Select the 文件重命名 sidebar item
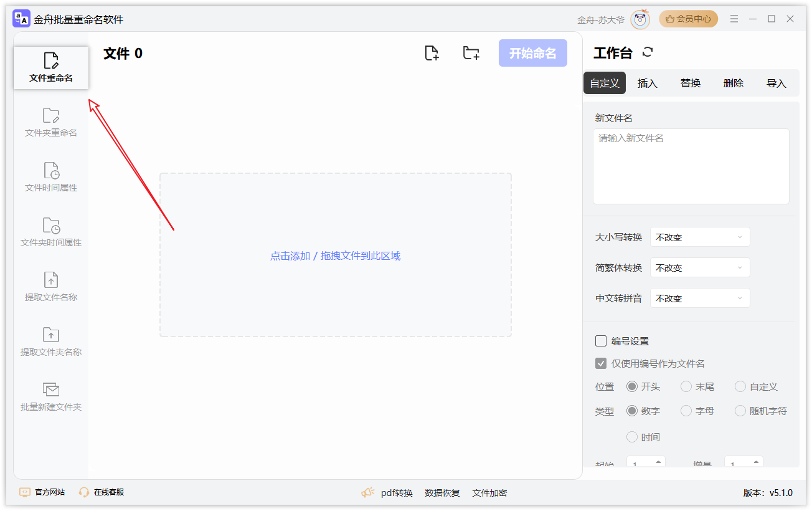 click(51, 68)
